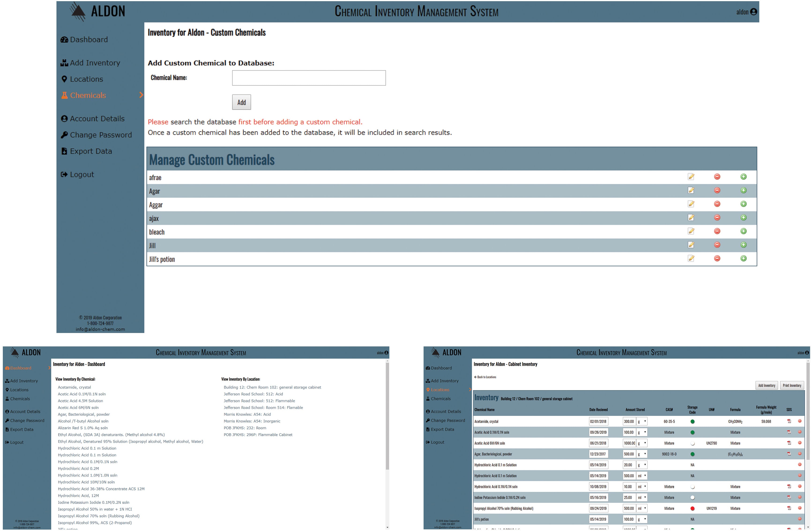Remove the 'Agar' custom chemical entry

coord(717,191)
